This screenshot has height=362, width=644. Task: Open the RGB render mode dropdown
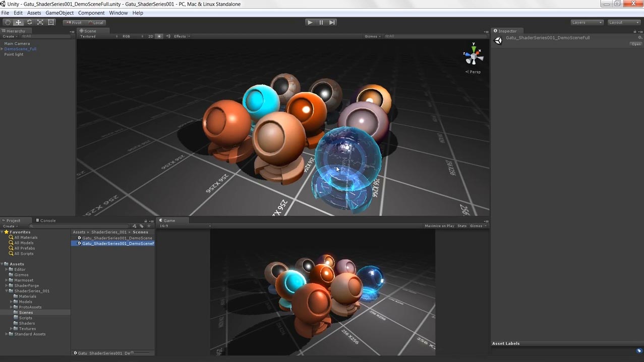[132, 36]
